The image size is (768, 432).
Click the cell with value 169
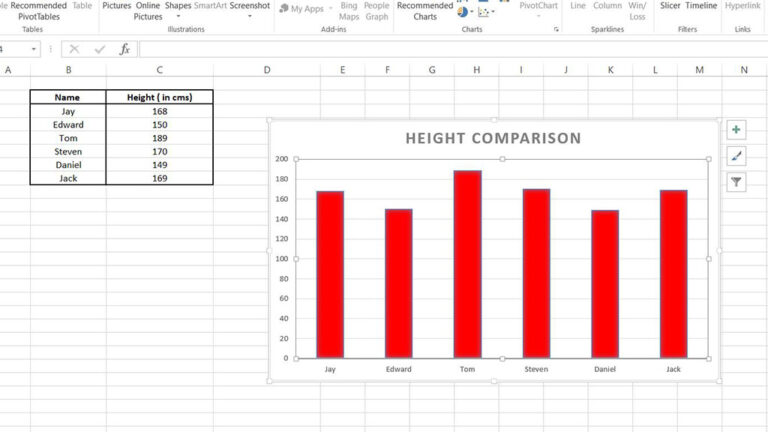(x=160, y=178)
